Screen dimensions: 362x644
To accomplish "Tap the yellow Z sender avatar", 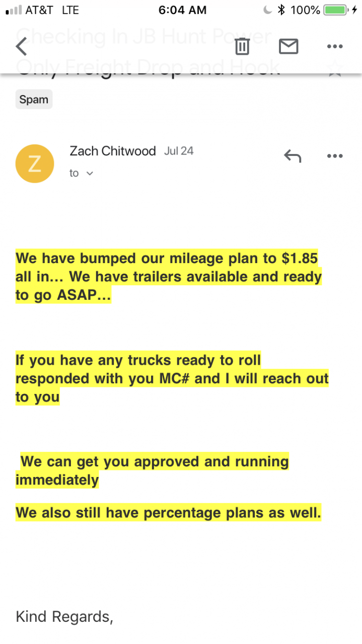I will [x=35, y=164].
